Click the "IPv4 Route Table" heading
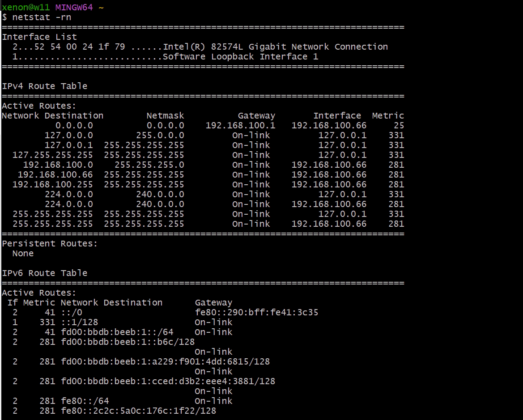Image resolution: width=523 pixels, height=420 pixels. (x=45, y=86)
